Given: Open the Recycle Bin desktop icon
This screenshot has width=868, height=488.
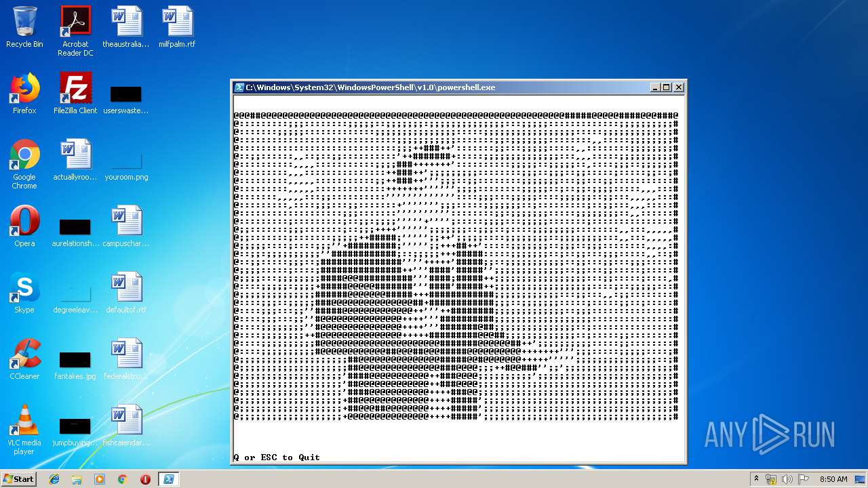Looking at the screenshot, I should (x=24, y=27).
